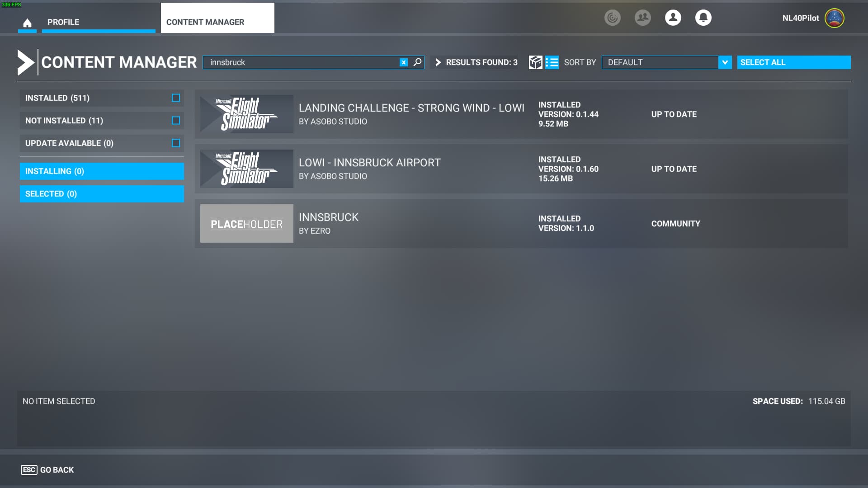The width and height of the screenshot is (868, 488).
Task: Switch to list view icon
Action: coord(552,62)
